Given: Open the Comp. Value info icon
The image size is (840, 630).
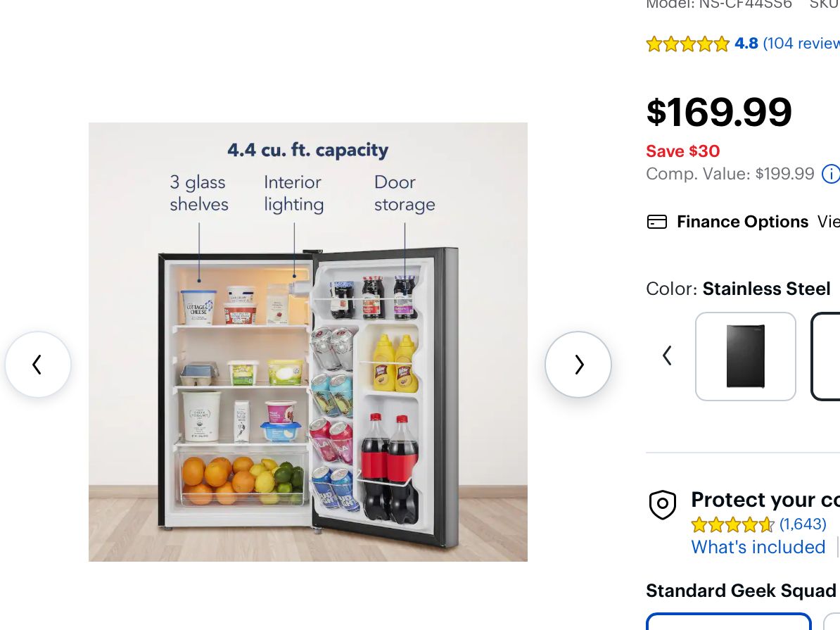Looking at the screenshot, I should [x=831, y=174].
